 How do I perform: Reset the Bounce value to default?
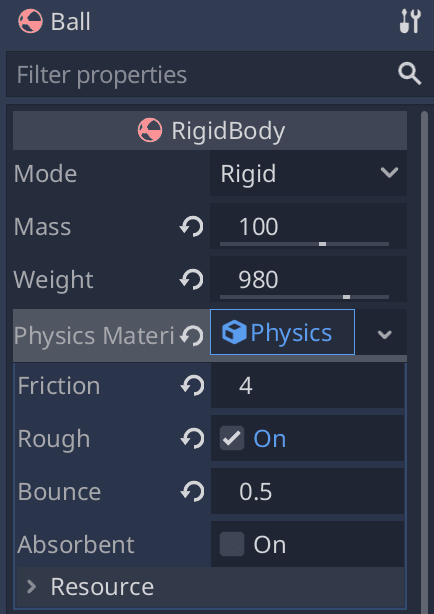(x=192, y=491)
